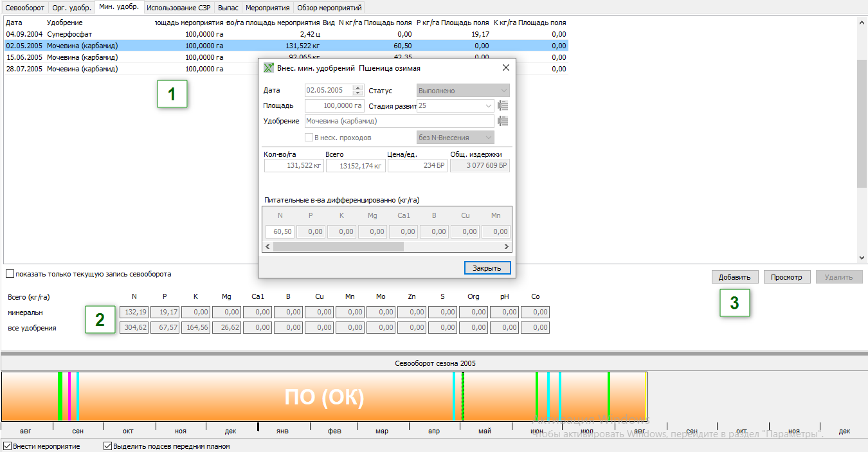
Task: Toggle 'показать только текущую запись севооборота' checkbox
Action: click(x=10, y=274)
